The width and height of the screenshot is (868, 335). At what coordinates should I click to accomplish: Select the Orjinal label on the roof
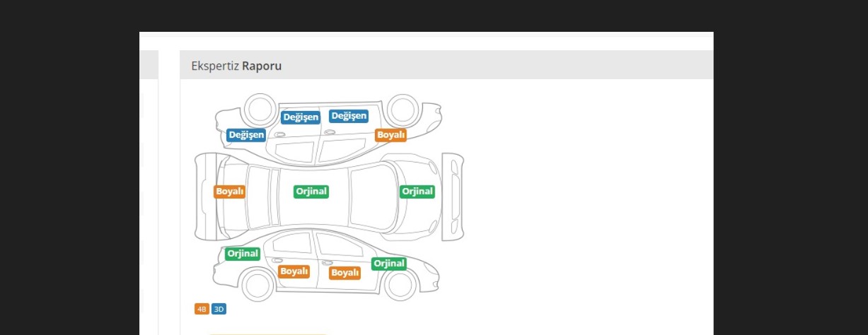[311, 192]
